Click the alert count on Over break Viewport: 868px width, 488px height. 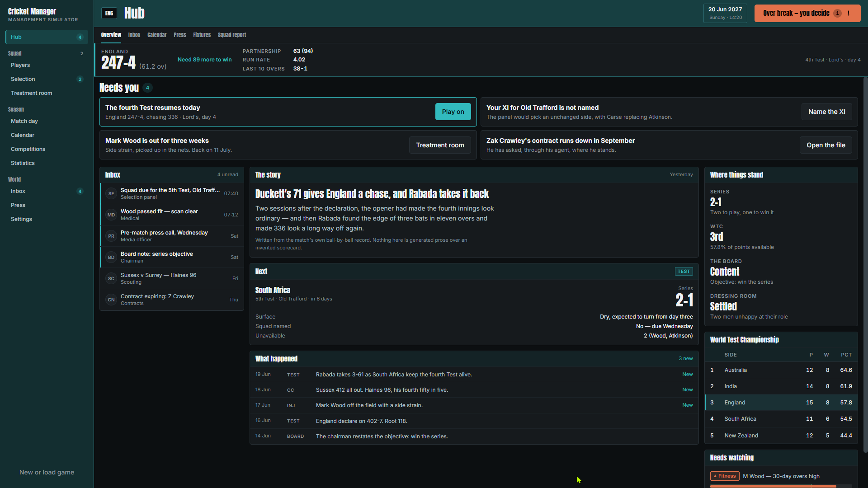pyautogui.click(x=837, y=13)
